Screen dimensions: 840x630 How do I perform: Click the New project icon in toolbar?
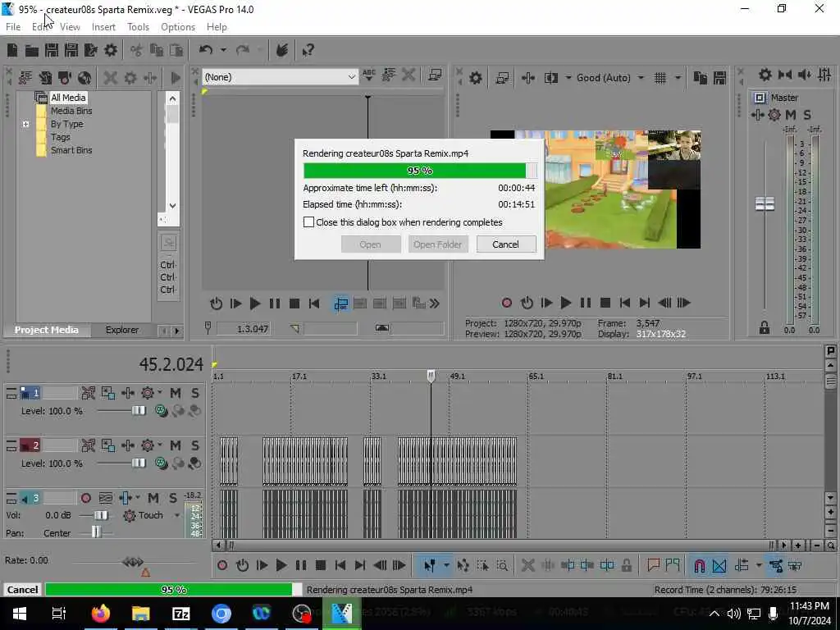coord(11,50)
